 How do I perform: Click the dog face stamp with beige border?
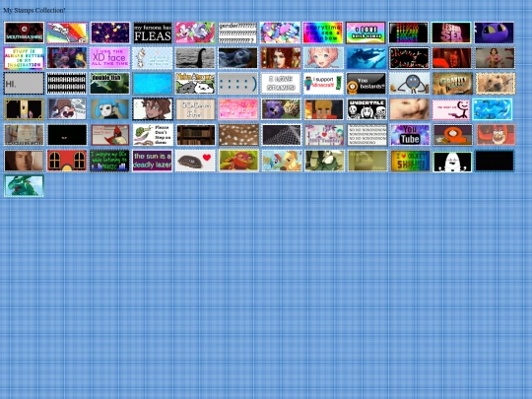495,84
